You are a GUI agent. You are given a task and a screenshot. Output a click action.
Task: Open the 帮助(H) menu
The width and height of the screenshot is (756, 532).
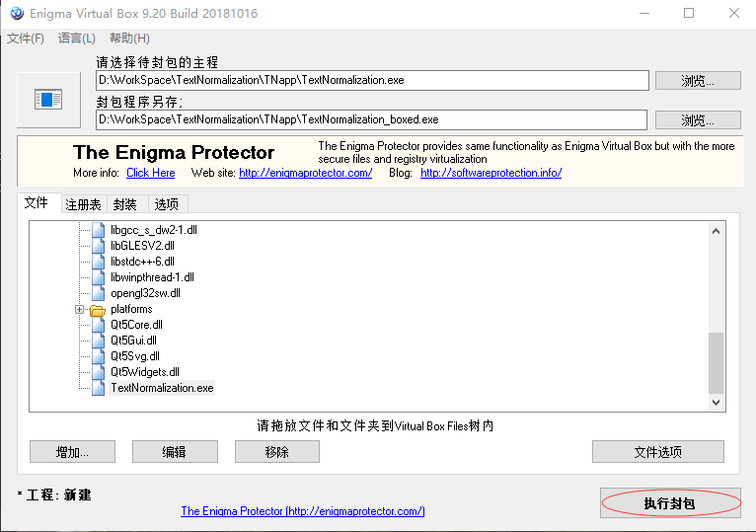tap(129, 38)
